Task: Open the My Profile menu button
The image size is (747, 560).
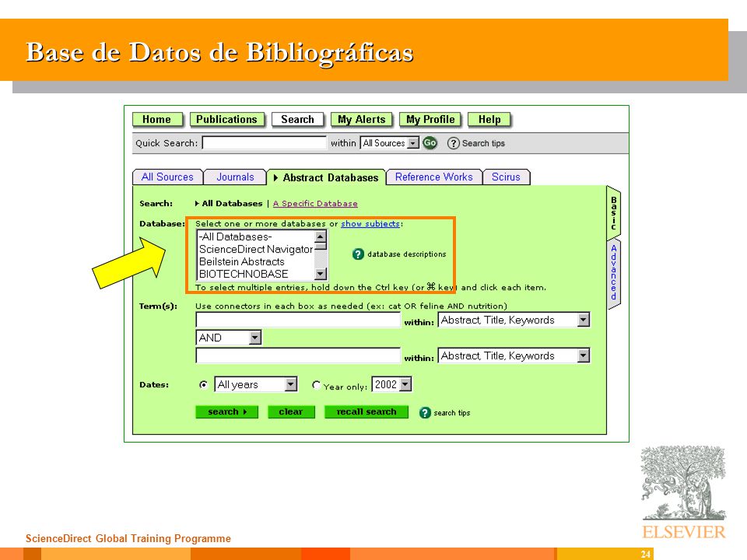Action: point(430,120)
